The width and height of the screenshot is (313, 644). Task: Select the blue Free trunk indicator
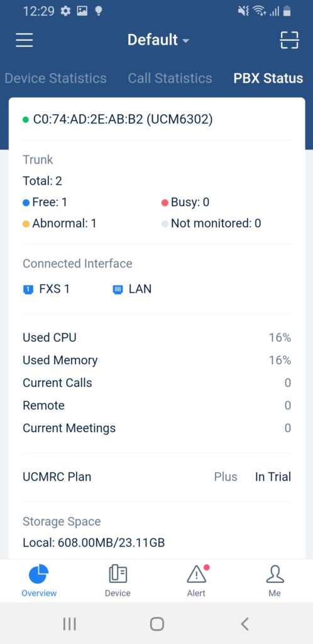point(26,203)
